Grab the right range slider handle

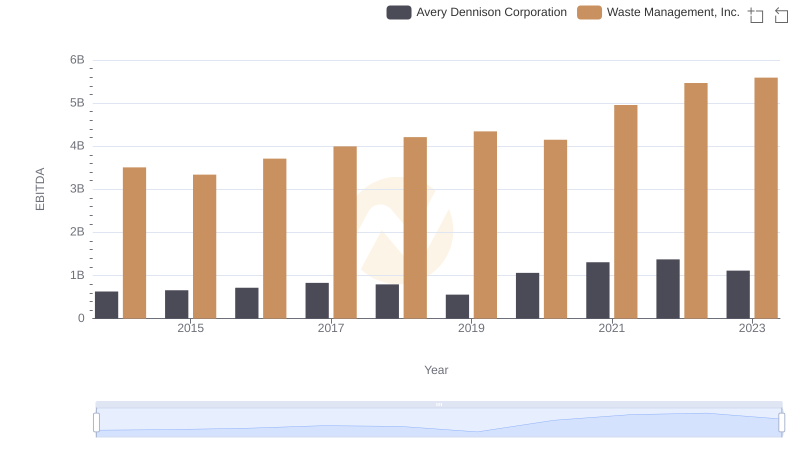coord(781,422)
